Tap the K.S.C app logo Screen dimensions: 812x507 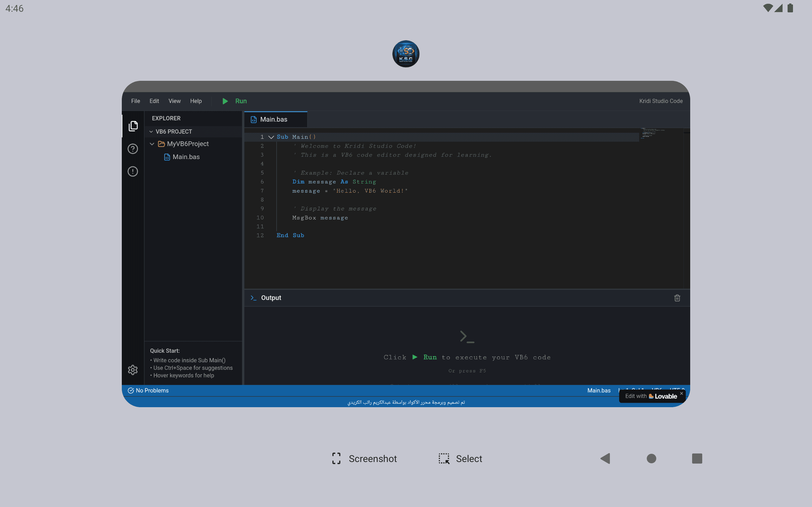point(406,54)
